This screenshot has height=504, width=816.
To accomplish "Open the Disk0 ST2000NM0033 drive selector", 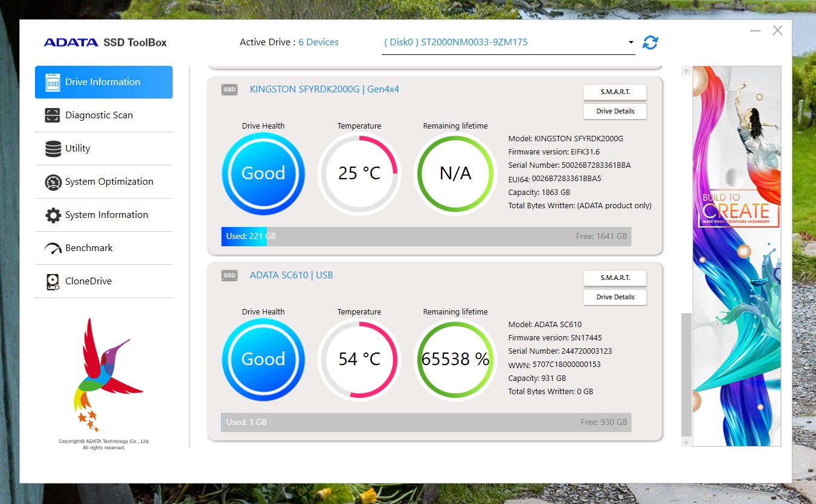I will (508, 42).
